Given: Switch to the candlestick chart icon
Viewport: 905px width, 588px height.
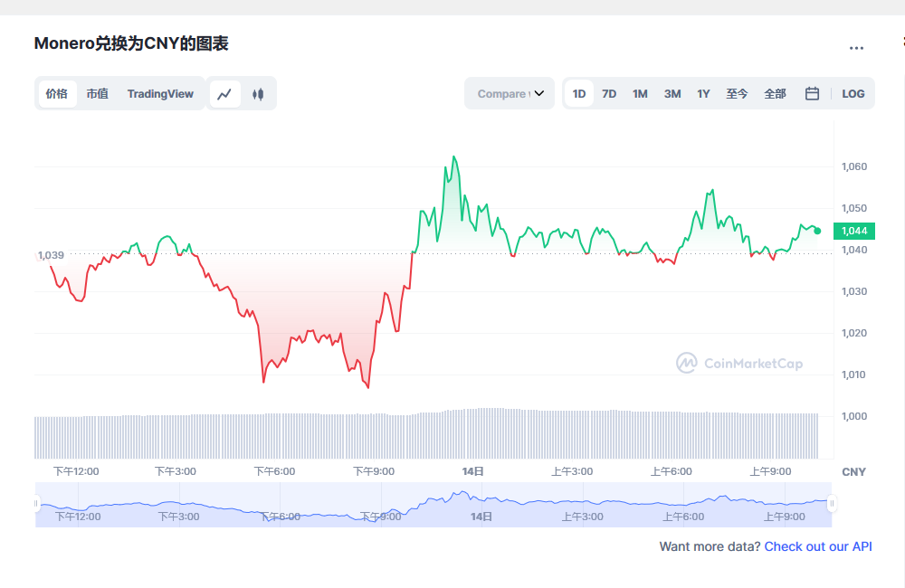Looking at the screenshot, I should (258, 93).
